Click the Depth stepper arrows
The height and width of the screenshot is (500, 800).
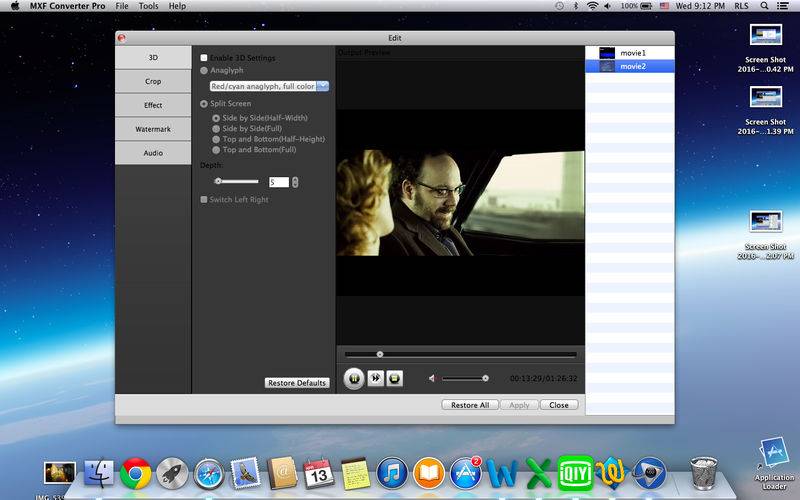pyautogui.click(x=295, y=182)
